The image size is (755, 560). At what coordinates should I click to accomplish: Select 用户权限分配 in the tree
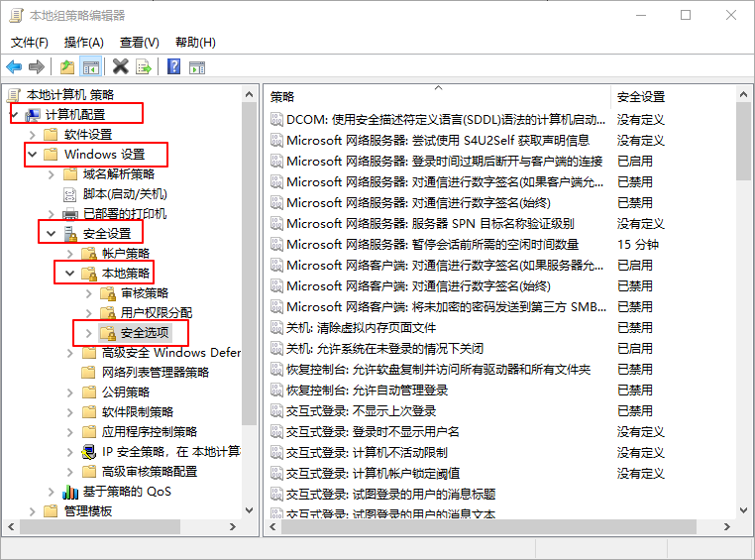pyautogui.click(x=156, y=312)
